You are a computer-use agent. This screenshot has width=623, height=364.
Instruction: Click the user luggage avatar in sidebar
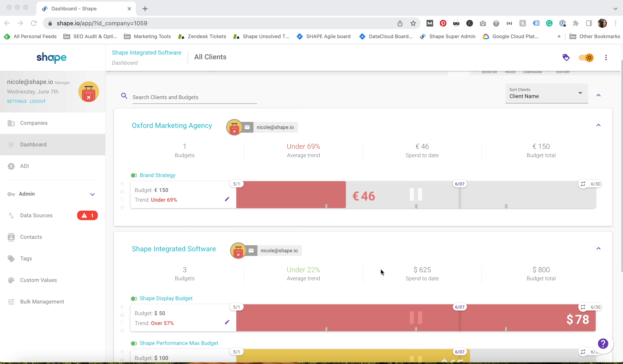point(88,92)
